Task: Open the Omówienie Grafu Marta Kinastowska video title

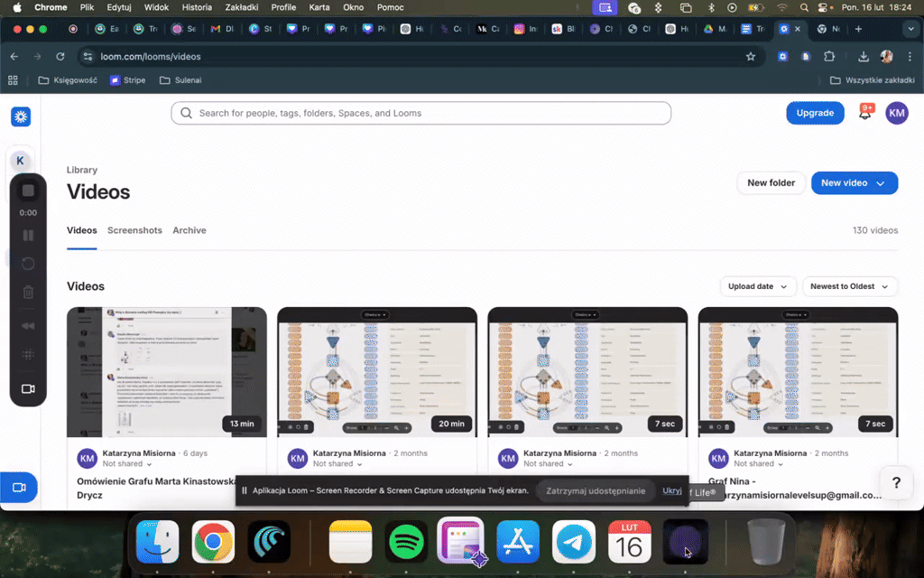Action: point(156,488)
